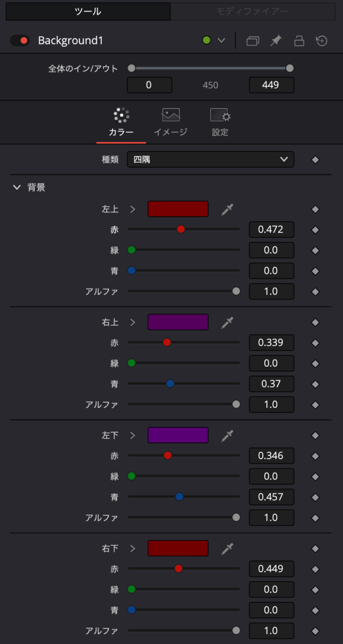Click the keyframe diamond for 種類
Screen dimensions: 343x644
[315, 159]
